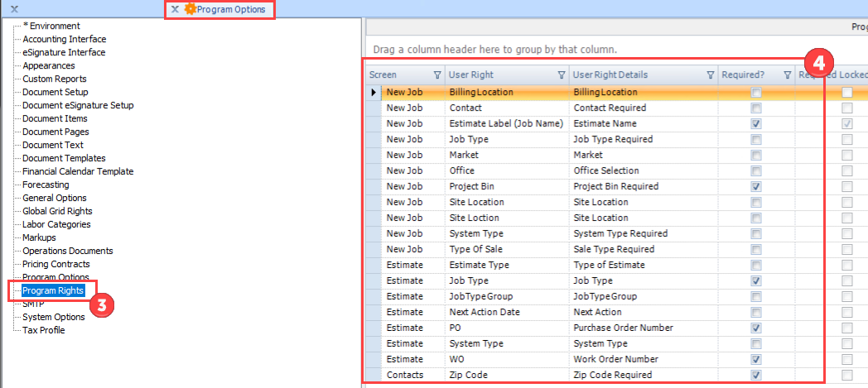Select the 'Site Loction' user right cell
Viewport: 868px width, 388px height.
pos(507,218)
